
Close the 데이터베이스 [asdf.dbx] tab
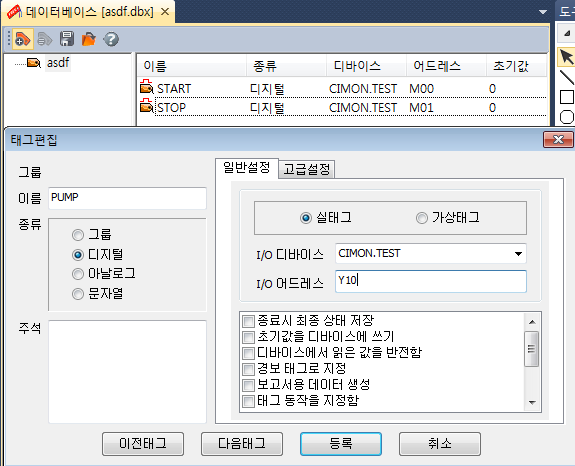click(x=165, y=12)
